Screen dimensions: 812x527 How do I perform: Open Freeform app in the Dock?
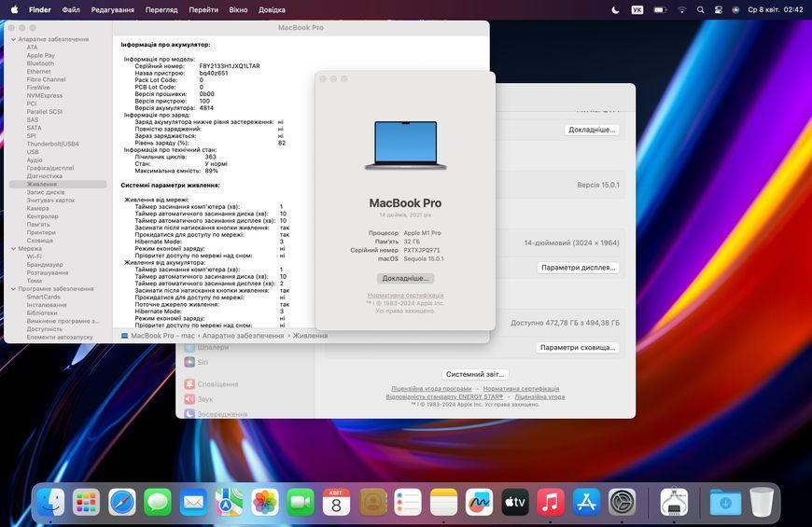479,502
